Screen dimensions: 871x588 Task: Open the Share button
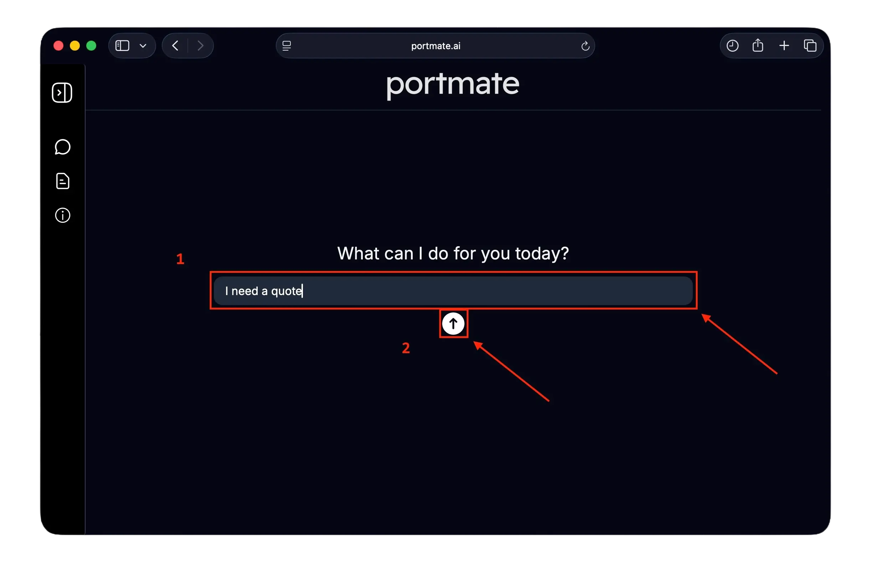point(757,45)
